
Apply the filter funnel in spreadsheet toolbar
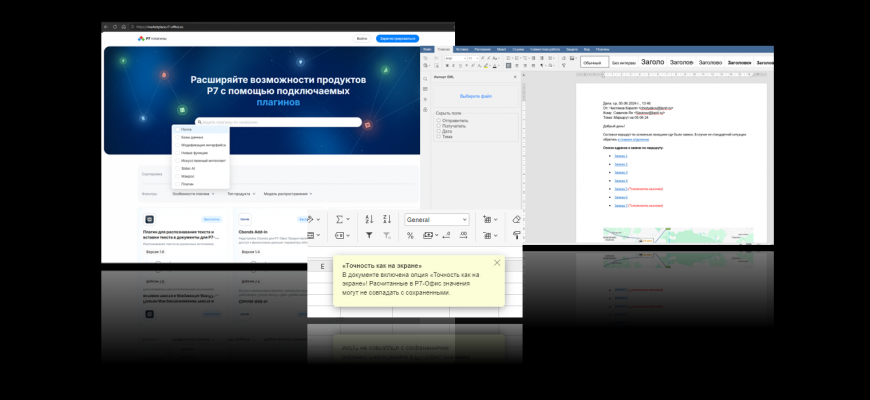(369, 235)
